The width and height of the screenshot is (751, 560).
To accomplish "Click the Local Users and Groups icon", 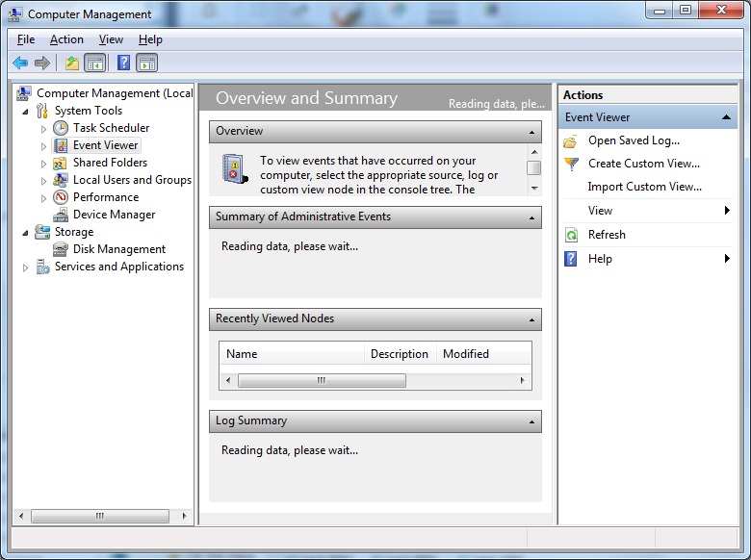I will [61, 180].
